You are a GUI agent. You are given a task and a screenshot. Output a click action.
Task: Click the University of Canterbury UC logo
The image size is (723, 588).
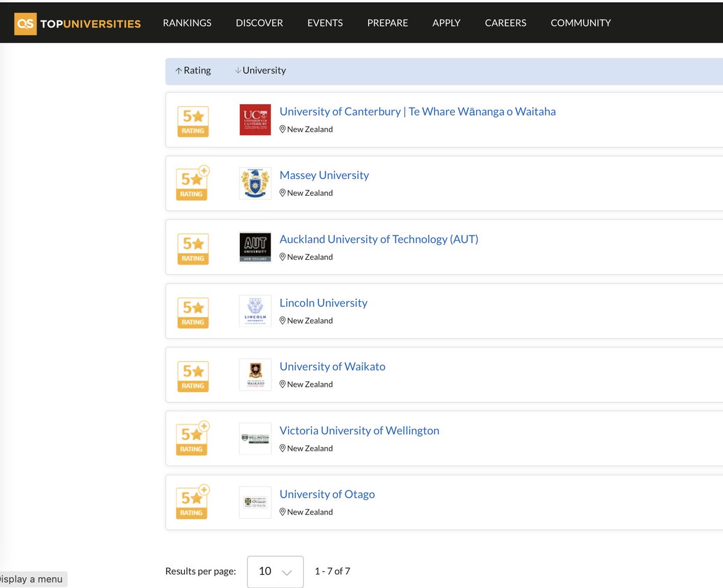click(x=255, y=119)
